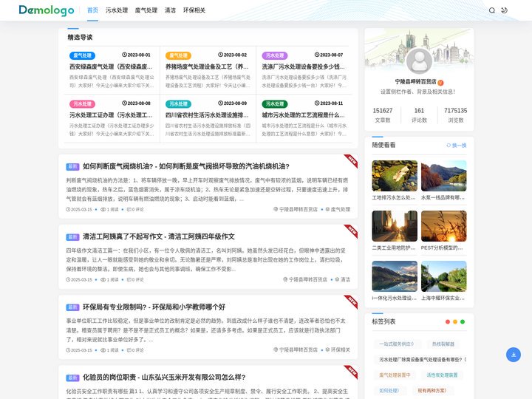Screen dimensions: 532x399
Task: Open featured article 污水处理工证办理
Action: 111,115
